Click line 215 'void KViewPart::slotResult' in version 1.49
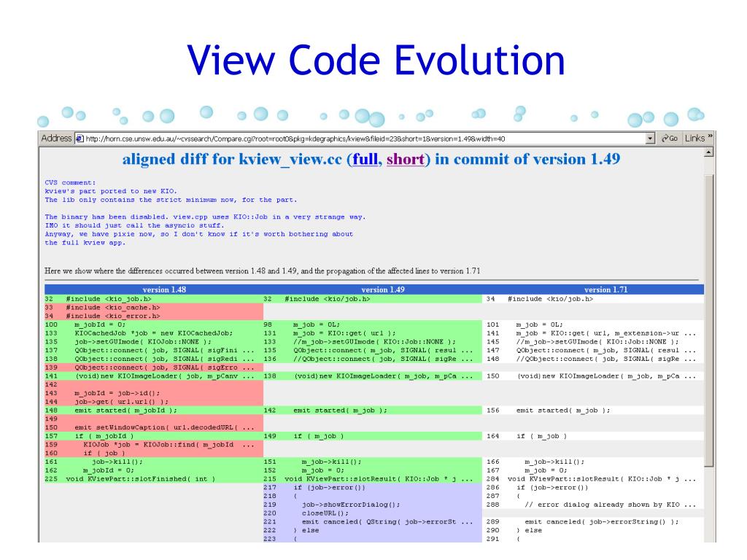747x560 pixels. point(373,478)
